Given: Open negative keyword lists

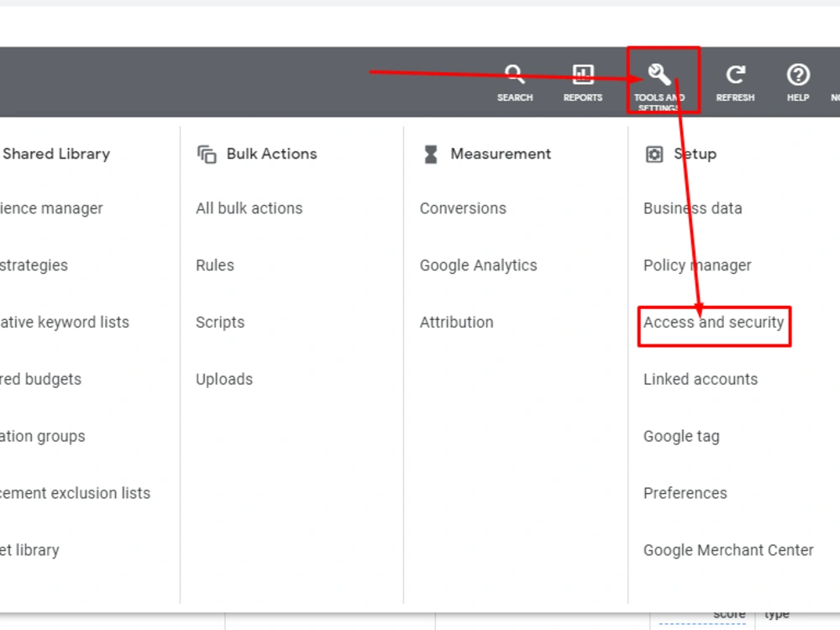Looking at the screenshot, I should 65,323.
